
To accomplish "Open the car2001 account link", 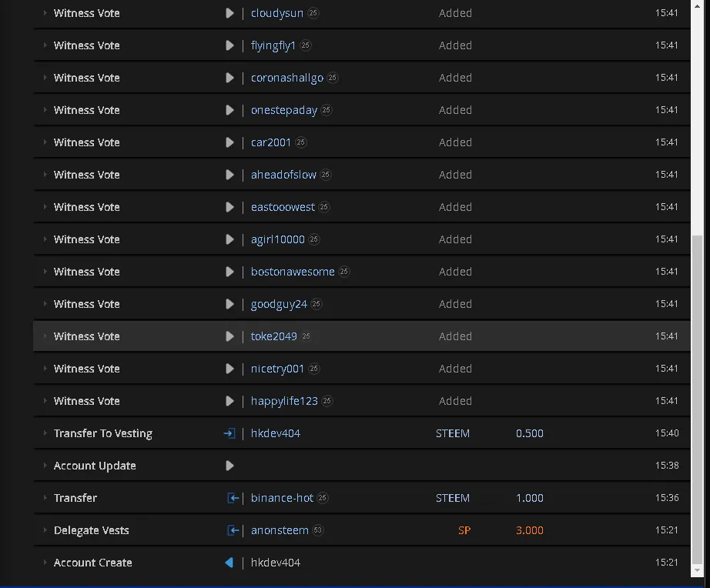I will 271,142.
